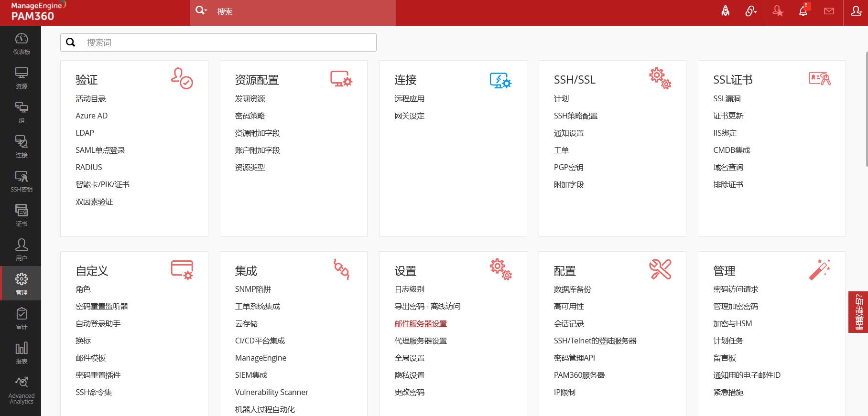Screen dimensions: 868x416
Task: Open Advanced Analytics in sidebar
Action: (x=22, y=390)
